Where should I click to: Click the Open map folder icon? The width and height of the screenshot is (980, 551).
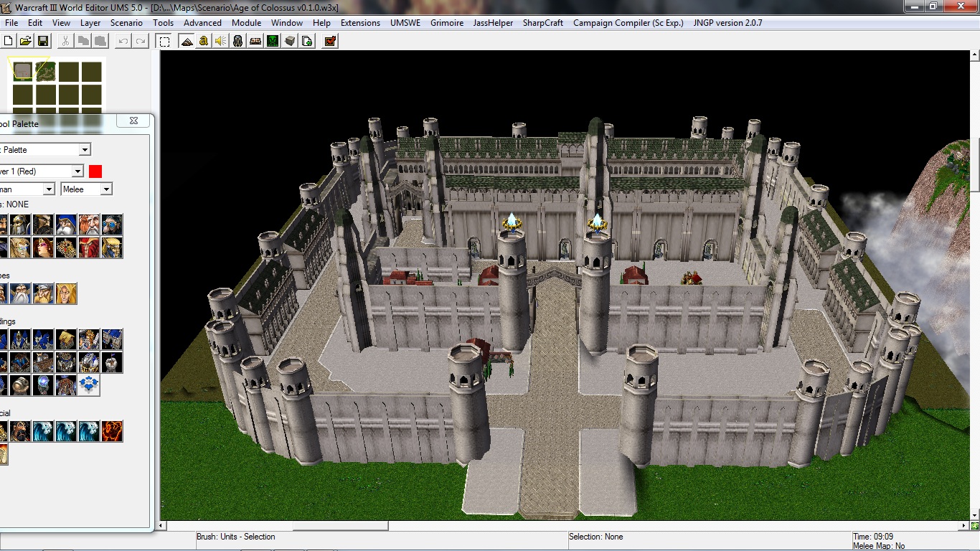tap(25, 41)
